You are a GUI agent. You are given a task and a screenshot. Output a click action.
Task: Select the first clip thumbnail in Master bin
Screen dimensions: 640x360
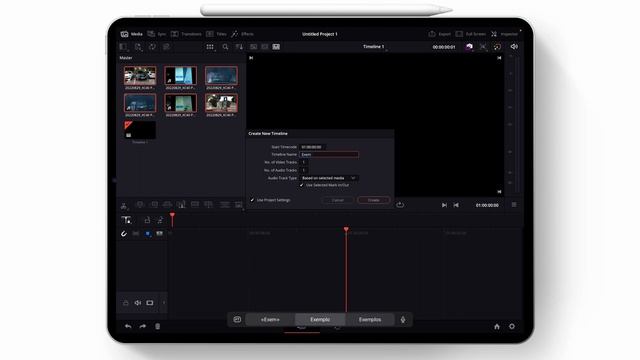[x=140, y=76]
